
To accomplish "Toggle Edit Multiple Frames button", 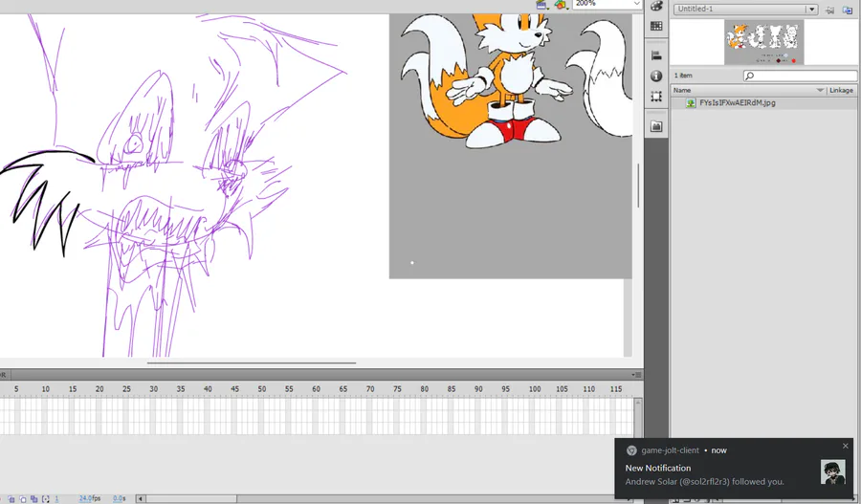I will pos(34,499).
